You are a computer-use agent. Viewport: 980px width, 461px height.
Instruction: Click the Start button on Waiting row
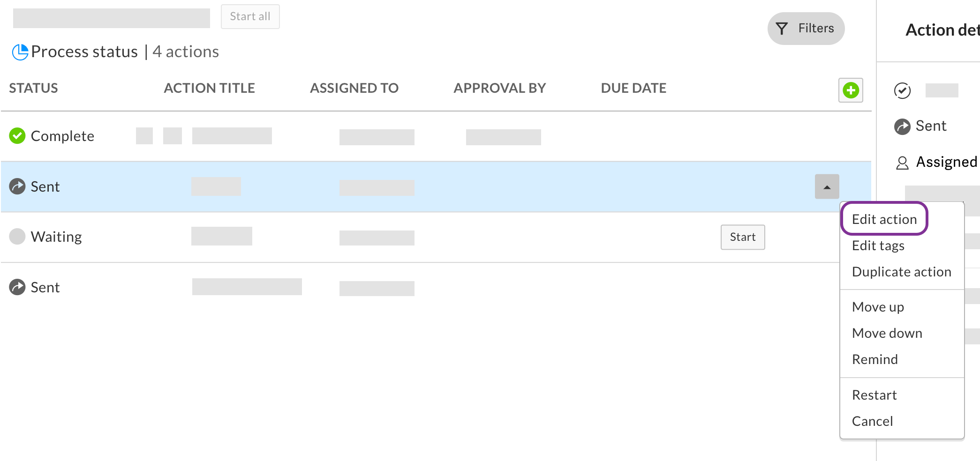click(x=743, y=237)
